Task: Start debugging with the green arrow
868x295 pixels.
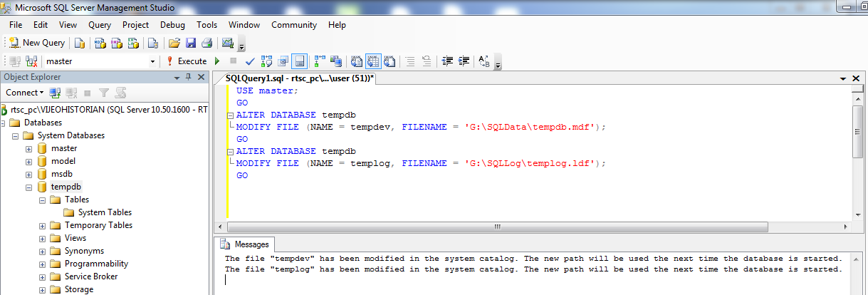Action: pyautogui.click(x=217, y=61)
